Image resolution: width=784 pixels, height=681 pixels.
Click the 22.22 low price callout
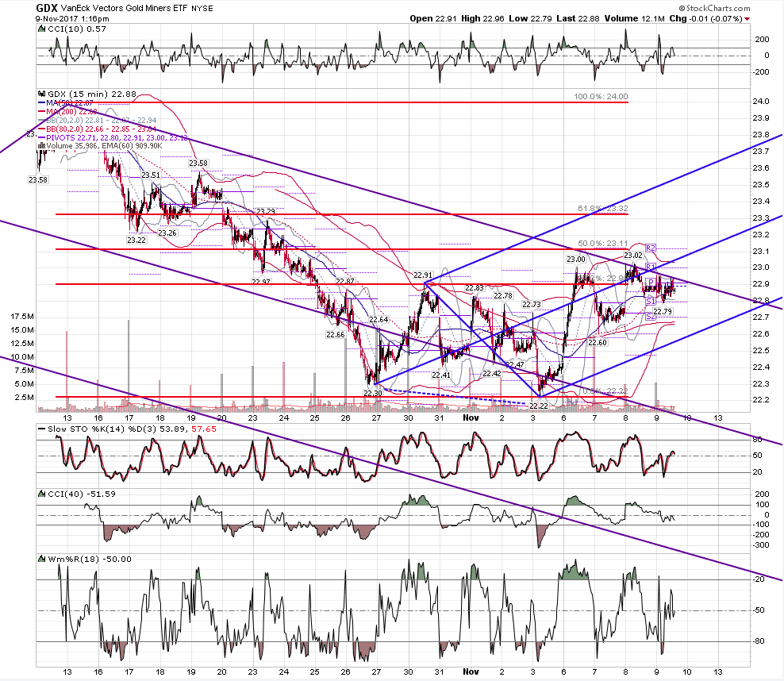click(538, 406)
